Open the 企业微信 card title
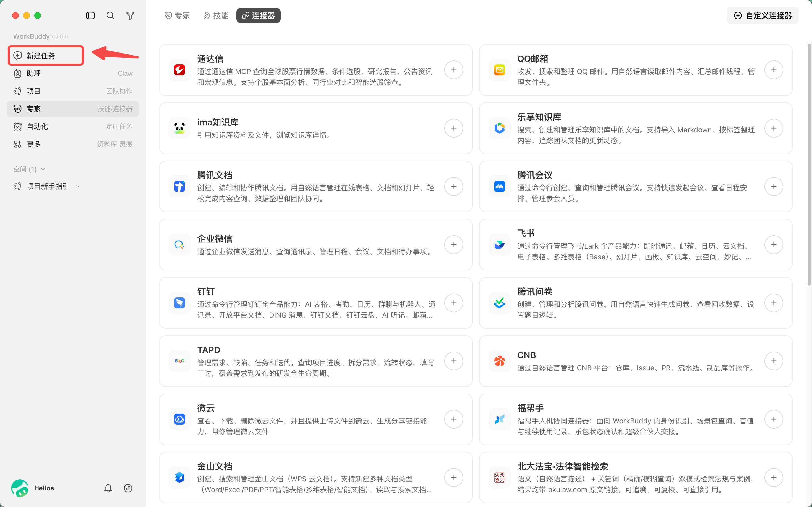The image size is (812, 507). 215,239
